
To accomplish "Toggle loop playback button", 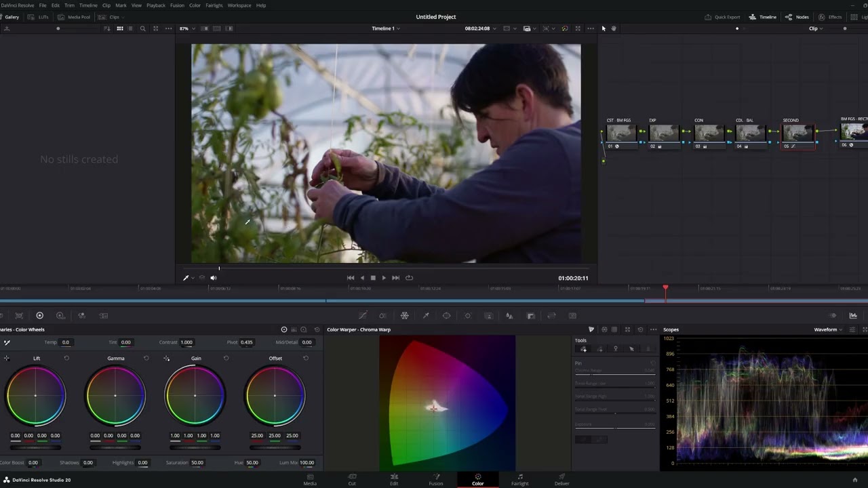I will pyautogui.click(x=409, y=277).
